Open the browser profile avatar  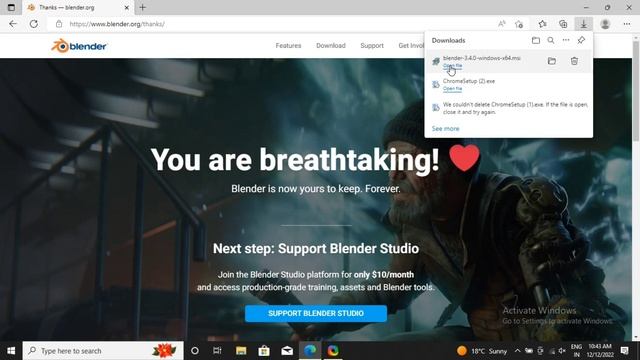605,24
